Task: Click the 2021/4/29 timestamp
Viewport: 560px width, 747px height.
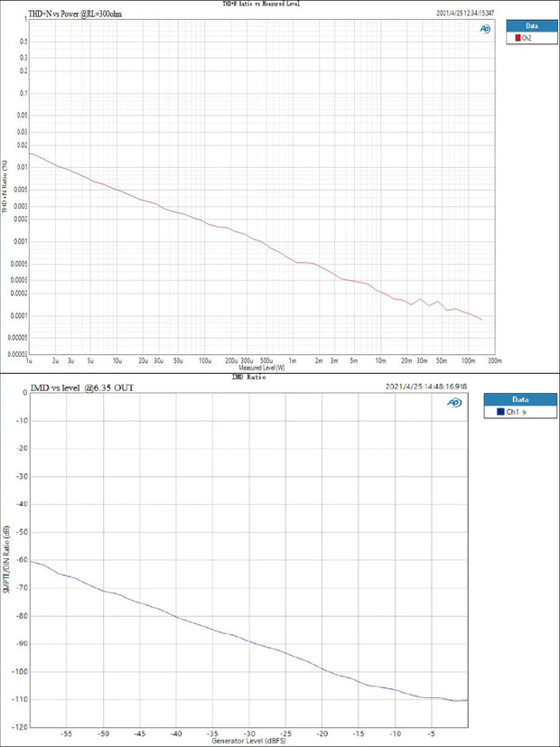Action: (x=467, y=14)
